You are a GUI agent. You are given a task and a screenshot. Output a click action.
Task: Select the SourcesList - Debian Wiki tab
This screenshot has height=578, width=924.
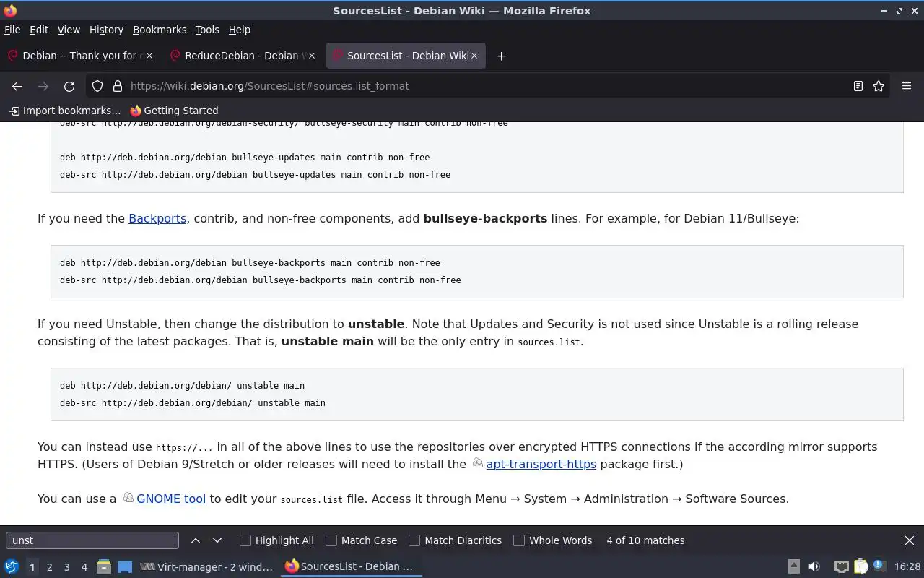[x=406, y=56]
